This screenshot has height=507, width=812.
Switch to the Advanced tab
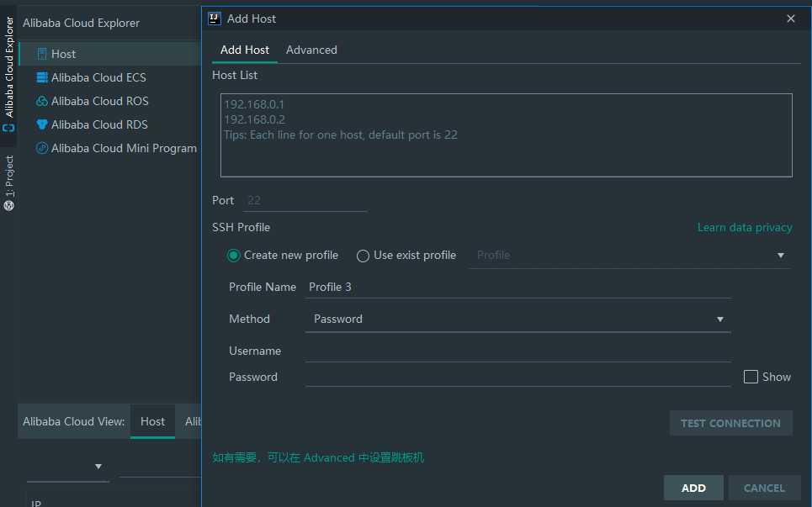pyautogui.click(x=311, y=50)
